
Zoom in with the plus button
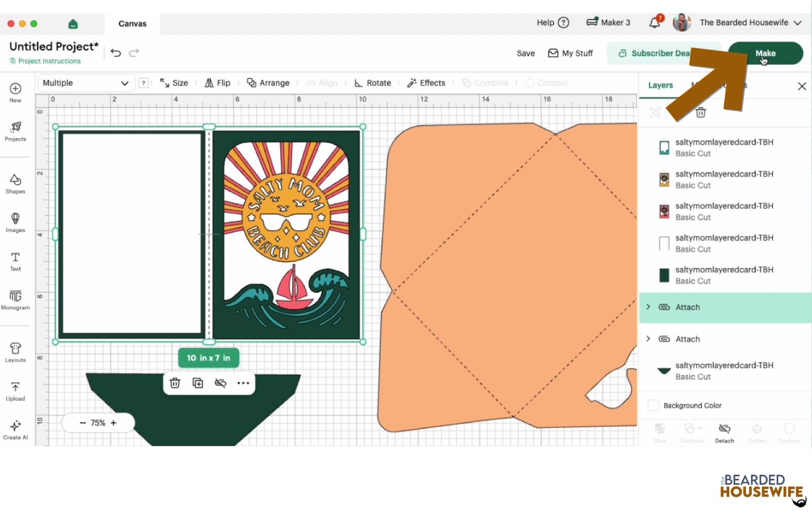click(114, 423)
